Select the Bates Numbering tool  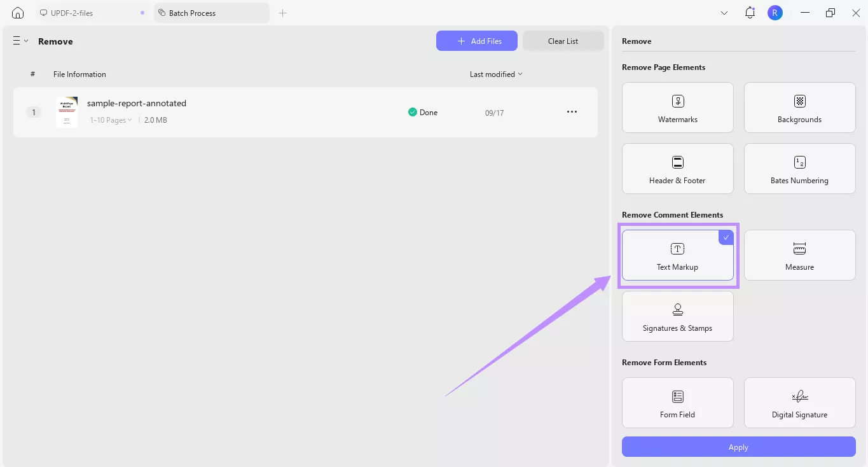pyautogui.click(x=799, y=168)
